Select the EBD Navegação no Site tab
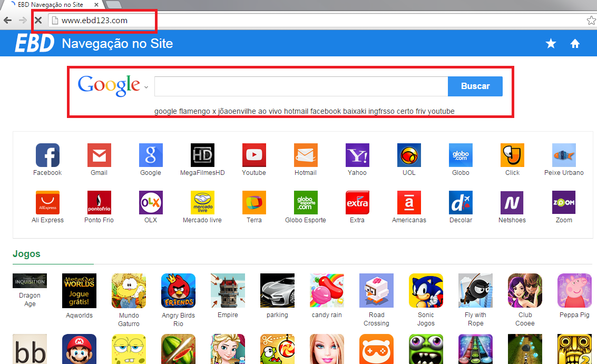 [53, 5]
